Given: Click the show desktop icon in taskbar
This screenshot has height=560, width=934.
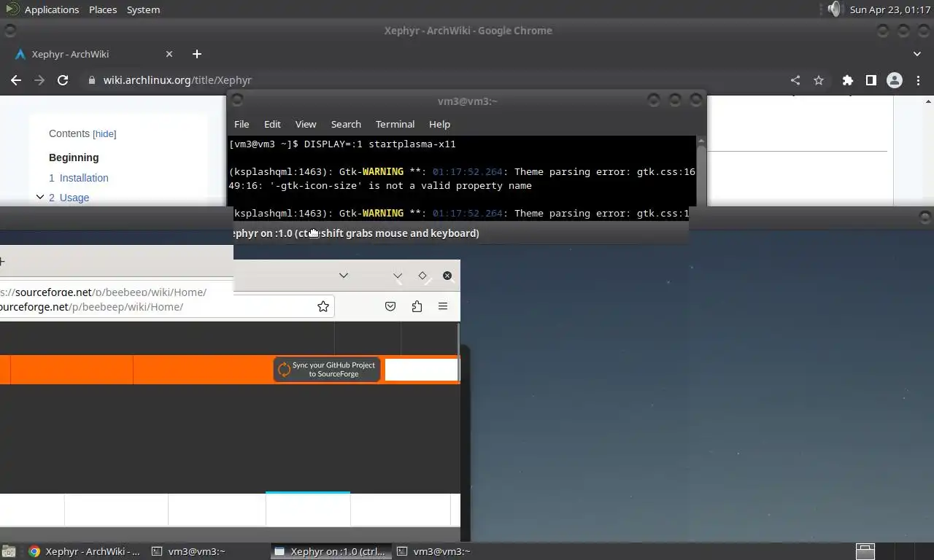Looking at the screenshot, I should click(x=8, y=552).
